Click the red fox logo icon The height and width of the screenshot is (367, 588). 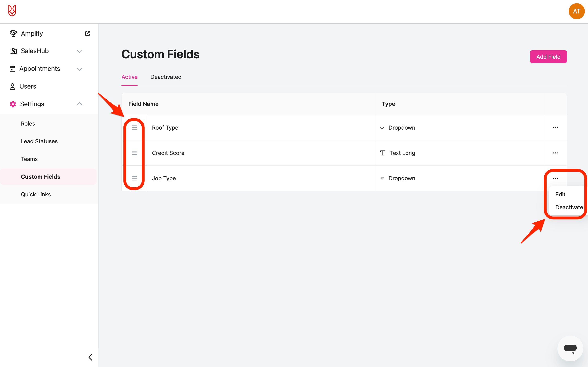12,11
